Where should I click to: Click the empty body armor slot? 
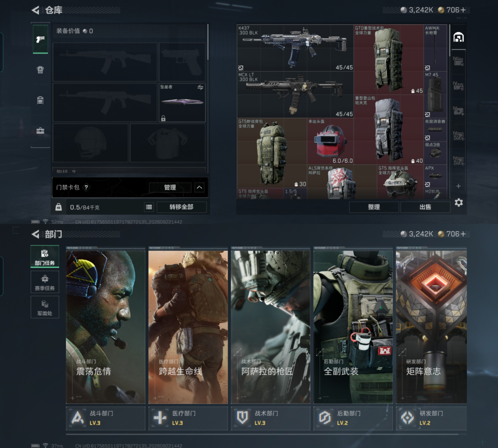pyautogui.click(x=168, y=143)
